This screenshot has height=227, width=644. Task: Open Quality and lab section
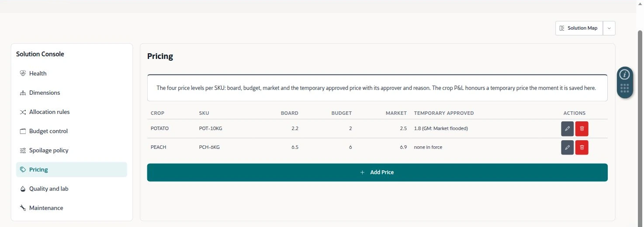(x=72, y=189)
